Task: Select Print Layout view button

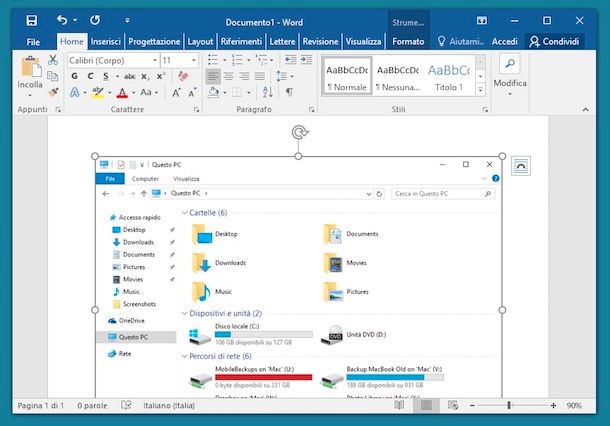Action: (x=426, y=405)
